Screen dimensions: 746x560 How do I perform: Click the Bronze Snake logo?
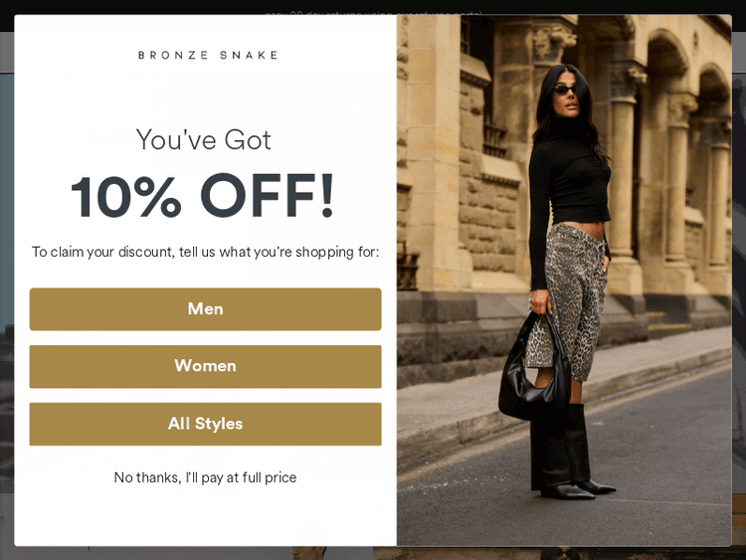[208, 55]
